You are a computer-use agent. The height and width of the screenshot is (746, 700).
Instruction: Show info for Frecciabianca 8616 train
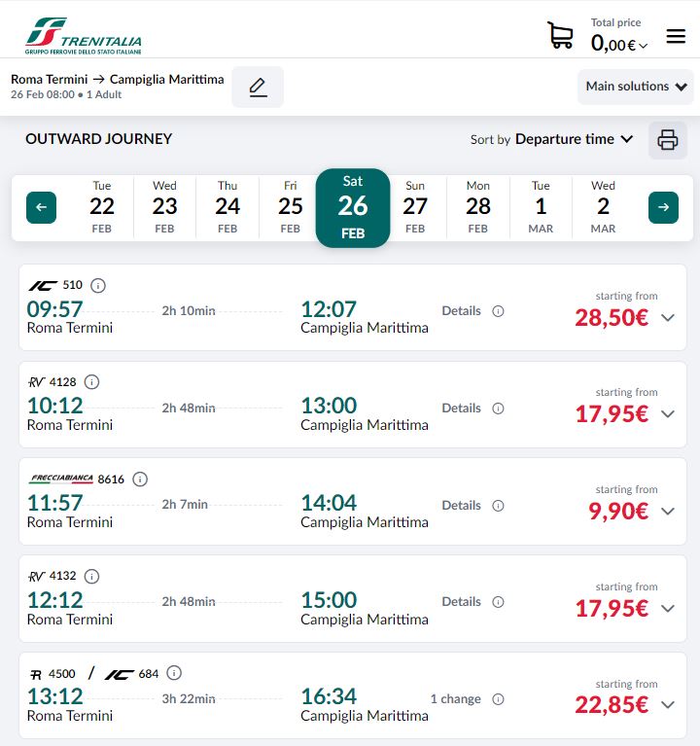tap(140, 480)
